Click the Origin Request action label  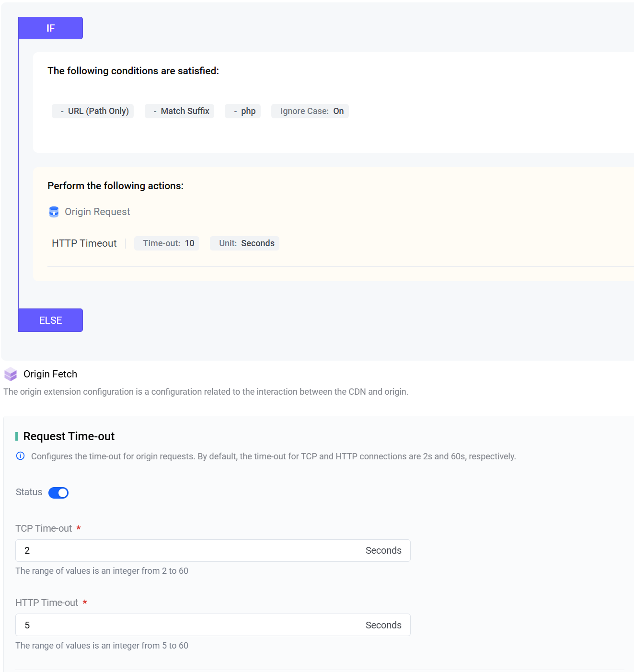[97, 212]
